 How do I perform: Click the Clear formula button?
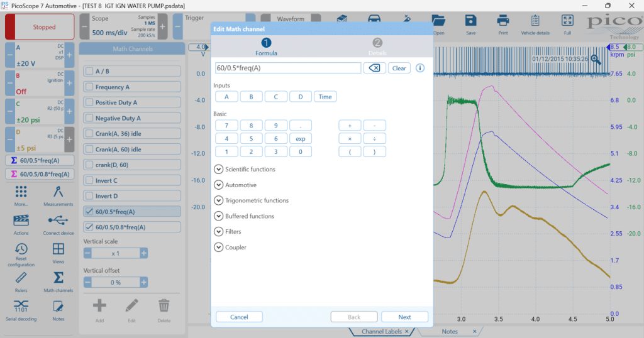399,68
